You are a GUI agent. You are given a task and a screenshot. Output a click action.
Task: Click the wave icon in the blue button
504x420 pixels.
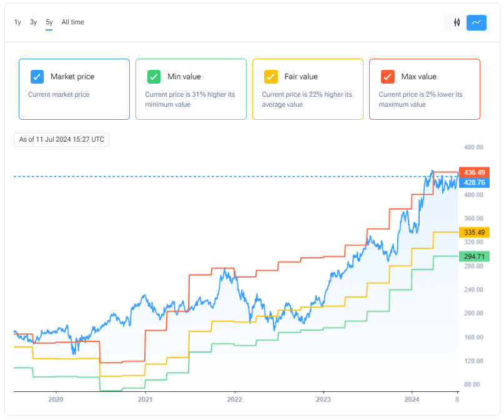(477, 22)
